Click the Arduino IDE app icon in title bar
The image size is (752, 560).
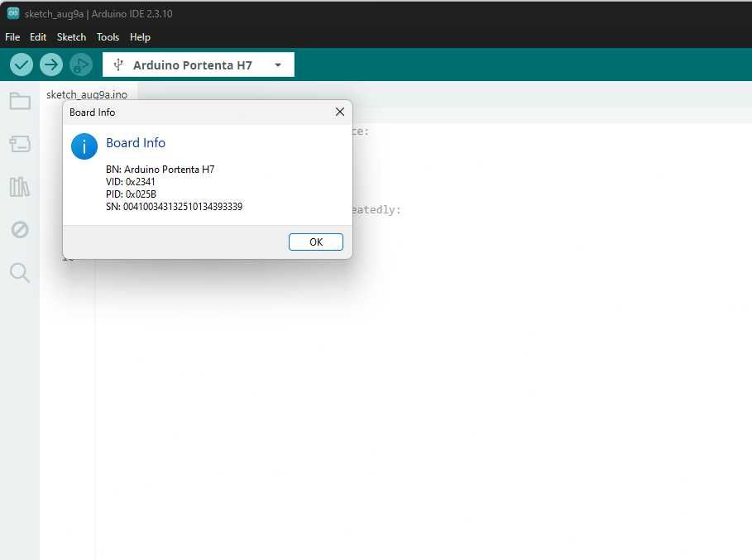pyautogui.click(x=13, y=13)
